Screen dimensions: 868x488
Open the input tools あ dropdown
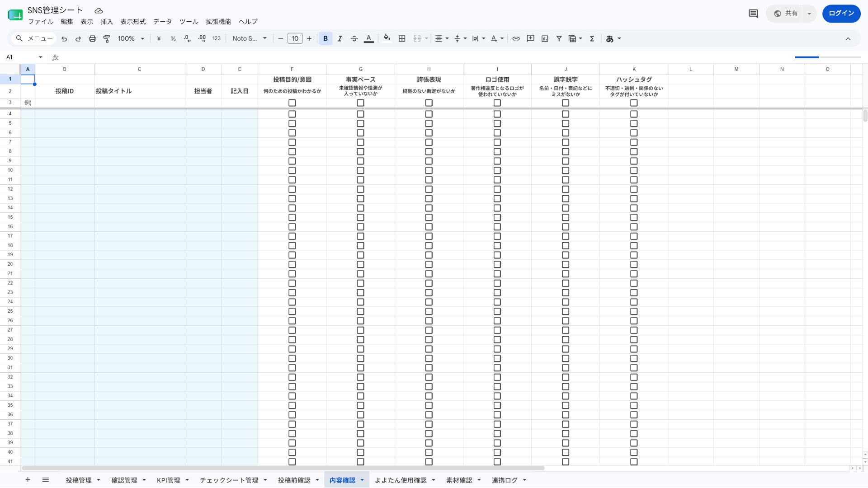point(613,39)
